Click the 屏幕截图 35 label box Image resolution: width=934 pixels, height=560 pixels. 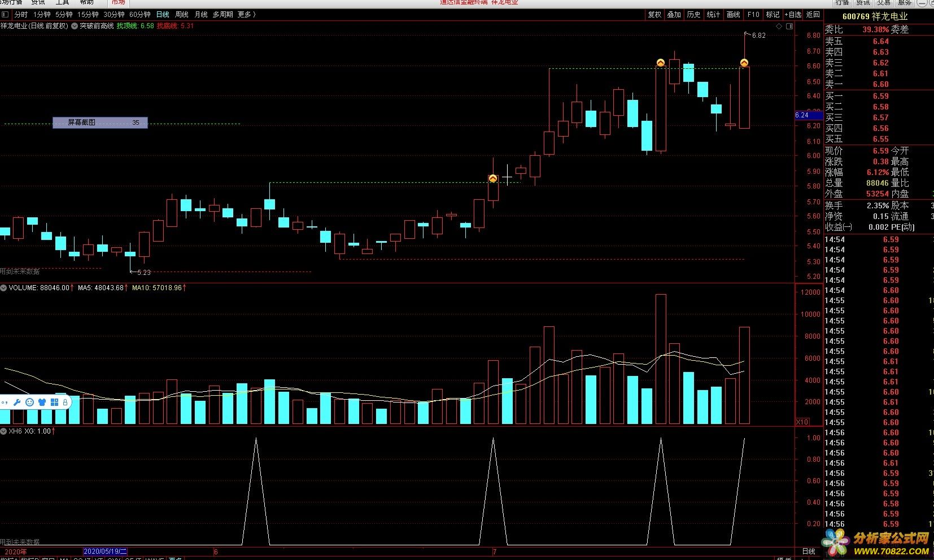100,123
